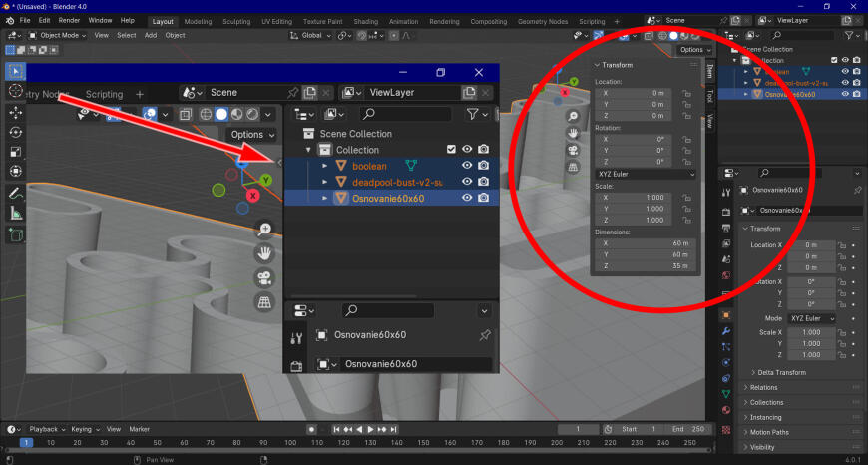Expand the Delta Transform subpanel
The height and width of the screenshot is (465, 868).
pos(781,372)
